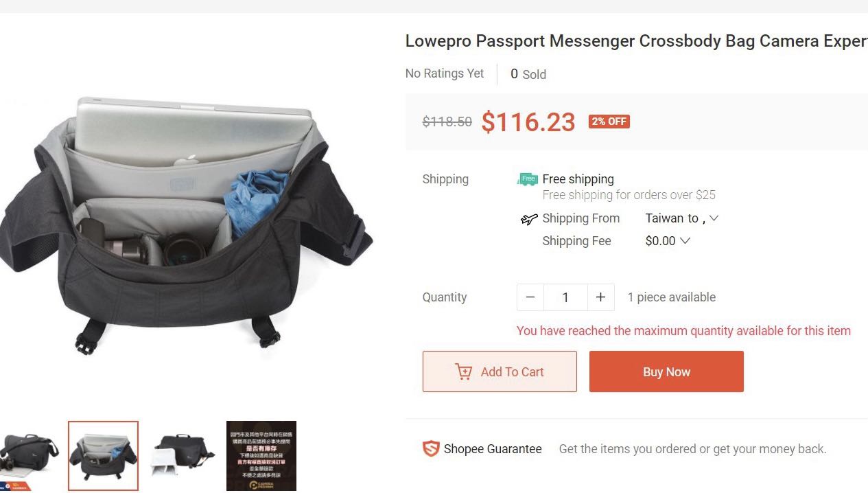Click the quantity input field showing 1
Screen dimensions: 868x493
pyautogui.click(x=565, y=297)
